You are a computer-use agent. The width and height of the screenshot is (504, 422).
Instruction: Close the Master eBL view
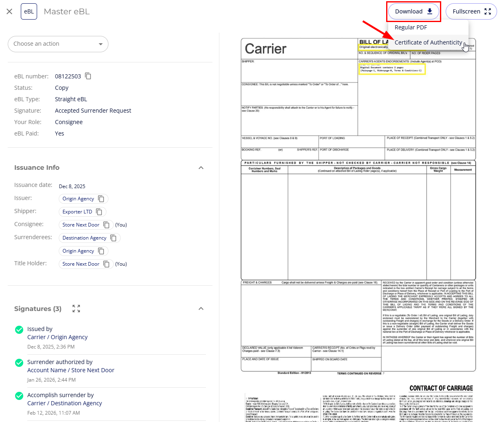[9, 11]
